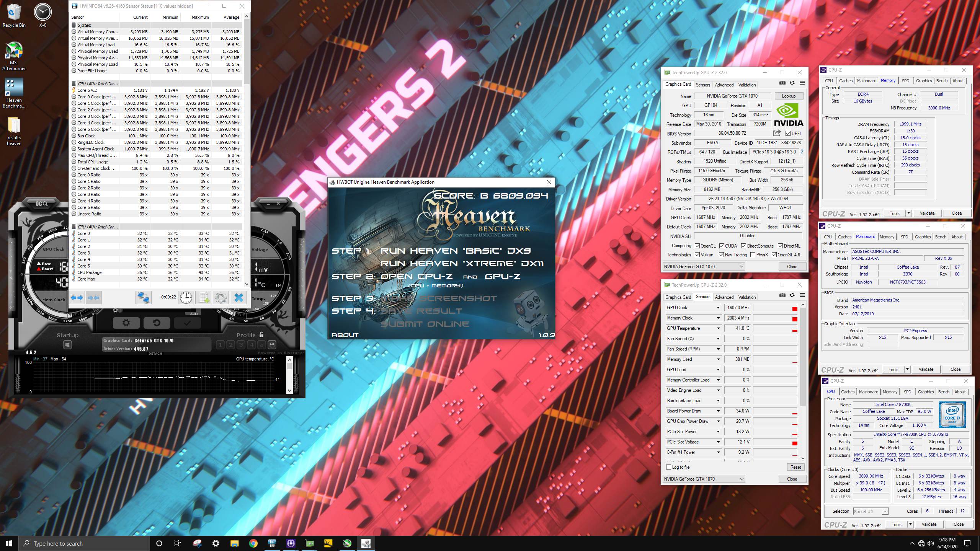This screenshot has width=980, height=551.
Task: Toggle DirectML checkbox in GPU-Z
Action: point(780,246)
